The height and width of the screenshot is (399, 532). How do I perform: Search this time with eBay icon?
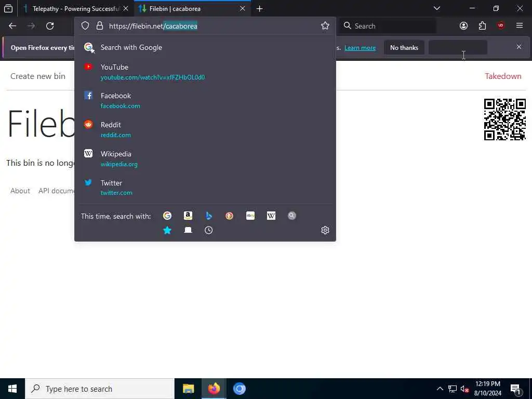(x=250, y=216)
